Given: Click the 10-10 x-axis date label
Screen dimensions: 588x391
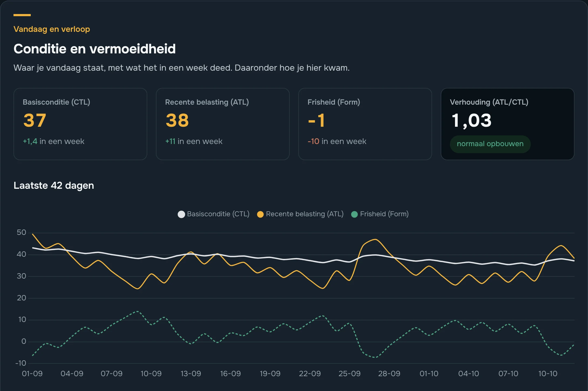Looking at the screenshot, I should (x=548, y=374).
